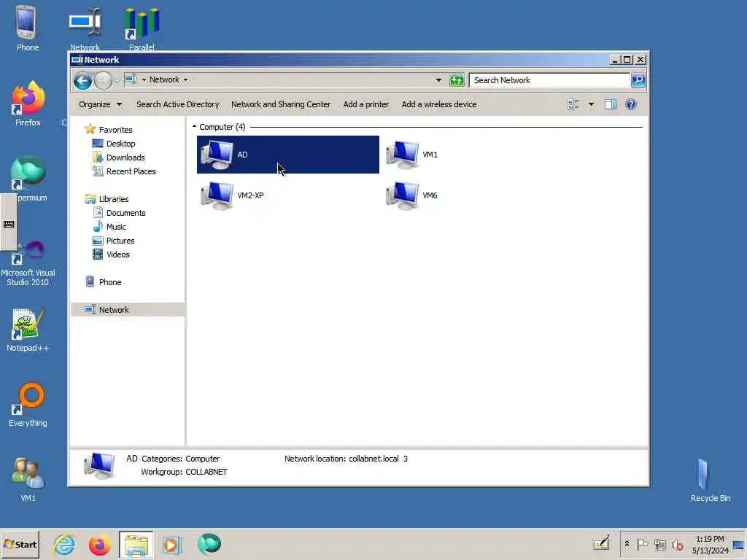
Task: Open the Organize menu
Action: click(100, 104)
